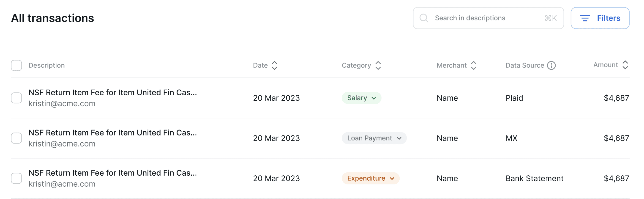Click the Data Source info icon
This screenshot has height=199, width=644.
551,65
